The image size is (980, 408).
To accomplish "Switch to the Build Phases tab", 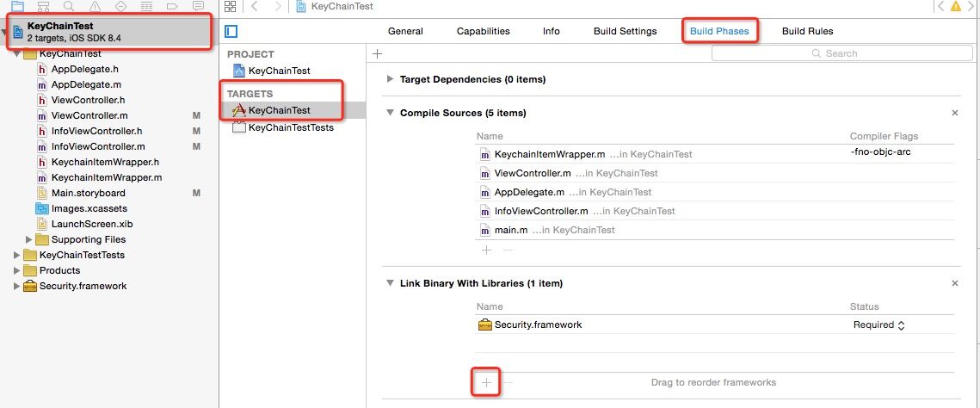I will click(x=719, y=31).
